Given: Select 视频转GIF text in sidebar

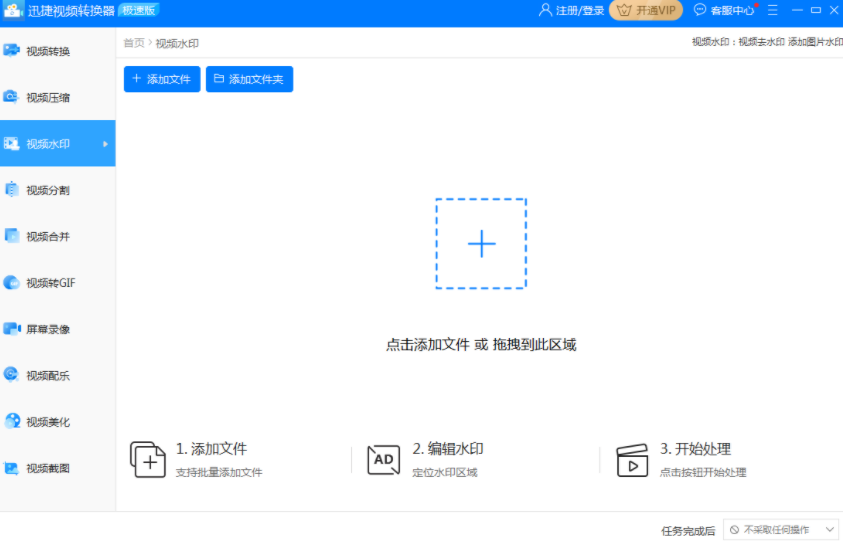Looking at the screenshot, I should coord(51,283).
